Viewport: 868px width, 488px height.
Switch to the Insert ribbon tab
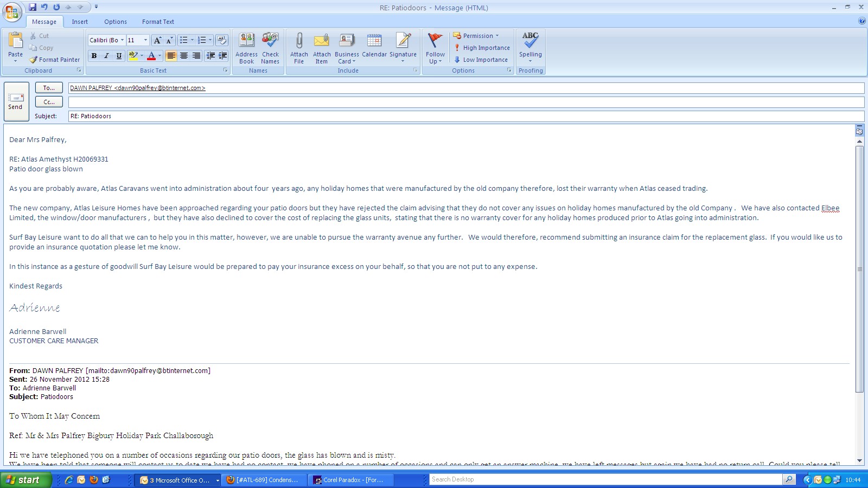[x=80, y=22]
